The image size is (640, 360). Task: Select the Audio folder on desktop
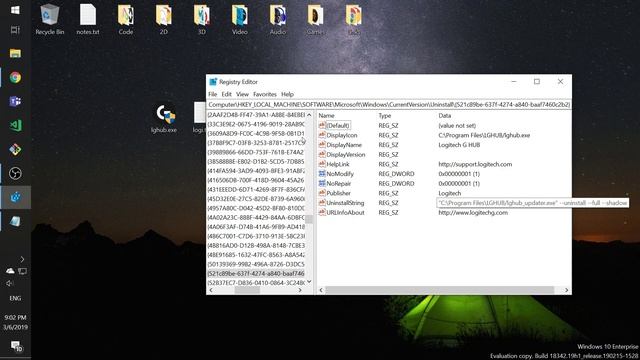tap(278, 19)
